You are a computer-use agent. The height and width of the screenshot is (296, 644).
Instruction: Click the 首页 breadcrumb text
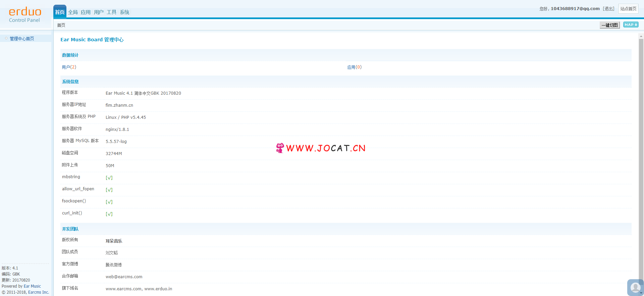61,25
